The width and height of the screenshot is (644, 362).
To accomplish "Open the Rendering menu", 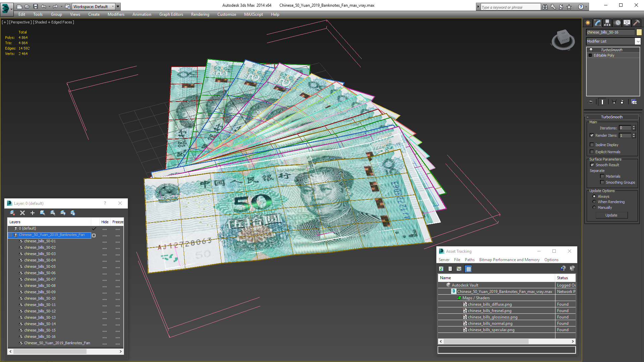I will pos(200,14).
